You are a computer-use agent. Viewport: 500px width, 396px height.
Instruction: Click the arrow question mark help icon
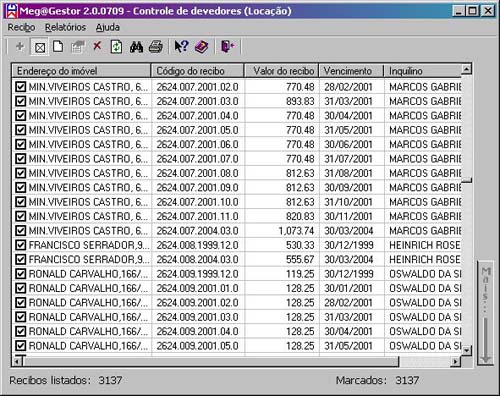pos(181,46)
